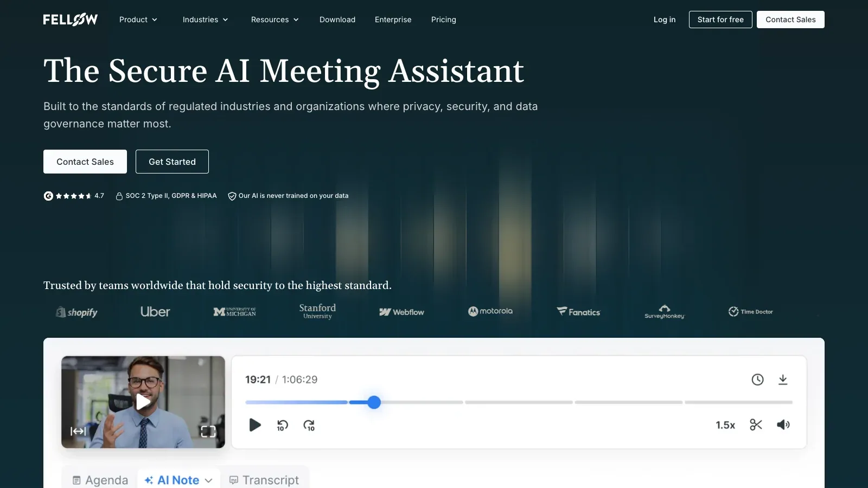Click the 19:21 current time text
Viewport: 868px width, 488px height.
(258, 380)
